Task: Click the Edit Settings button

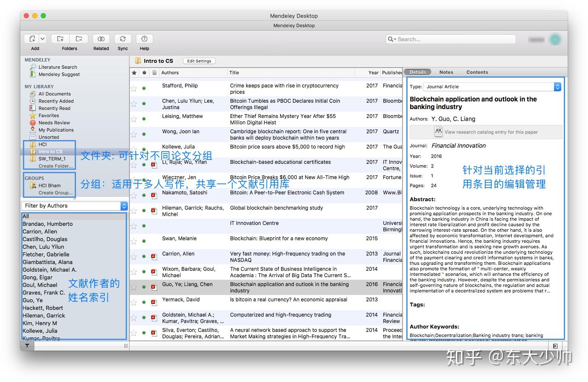Action: [x=199, y=61]
